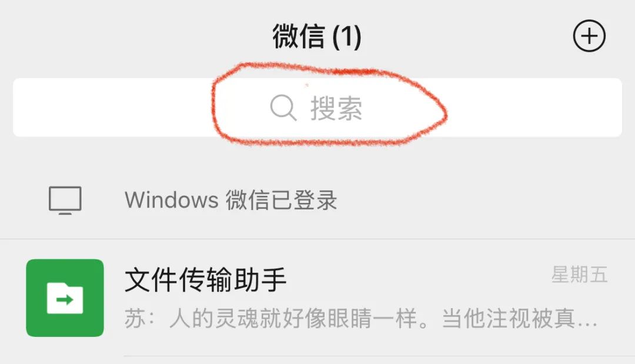Image resolution: width=635 pixels, height=364 pixels.
Task: Tap the unread count (1) in title
Action: tap(347, 37)
